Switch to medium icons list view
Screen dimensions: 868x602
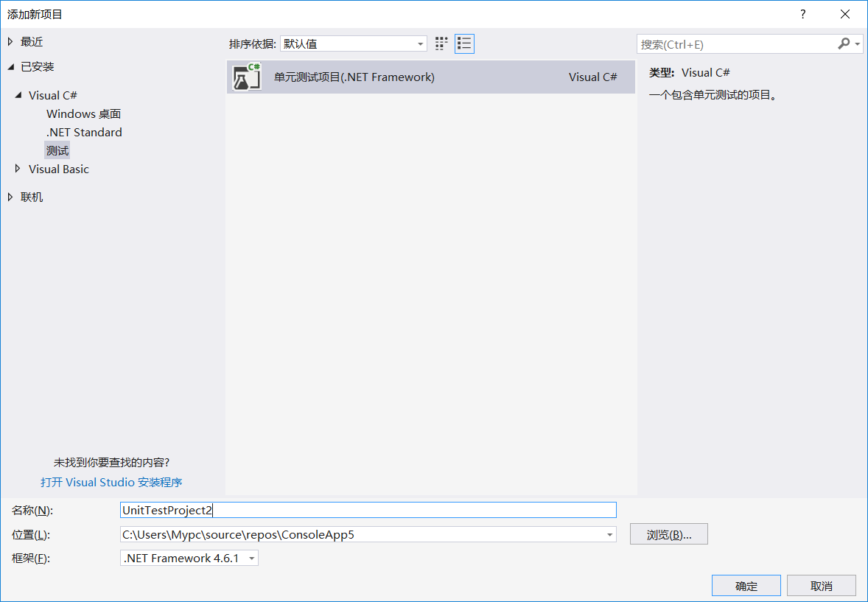click(464, 43)
